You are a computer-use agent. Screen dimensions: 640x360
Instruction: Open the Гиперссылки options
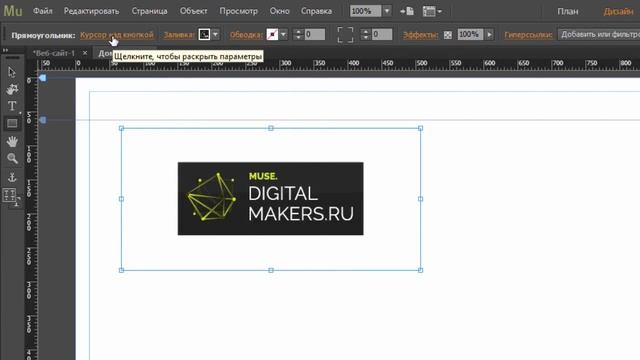[528, 35]
